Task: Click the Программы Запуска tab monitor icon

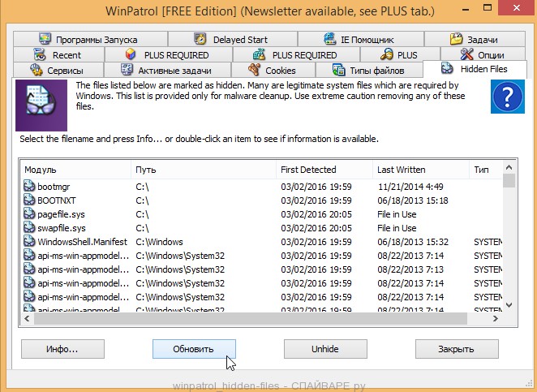Action: [45, 39]
